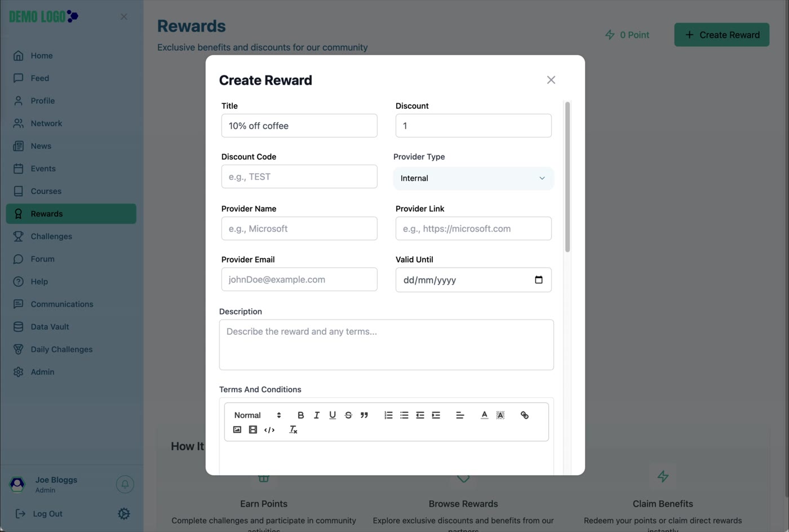
Task: Click the "Browse Rewards" heading text
Action: click(x=463, y=504)
